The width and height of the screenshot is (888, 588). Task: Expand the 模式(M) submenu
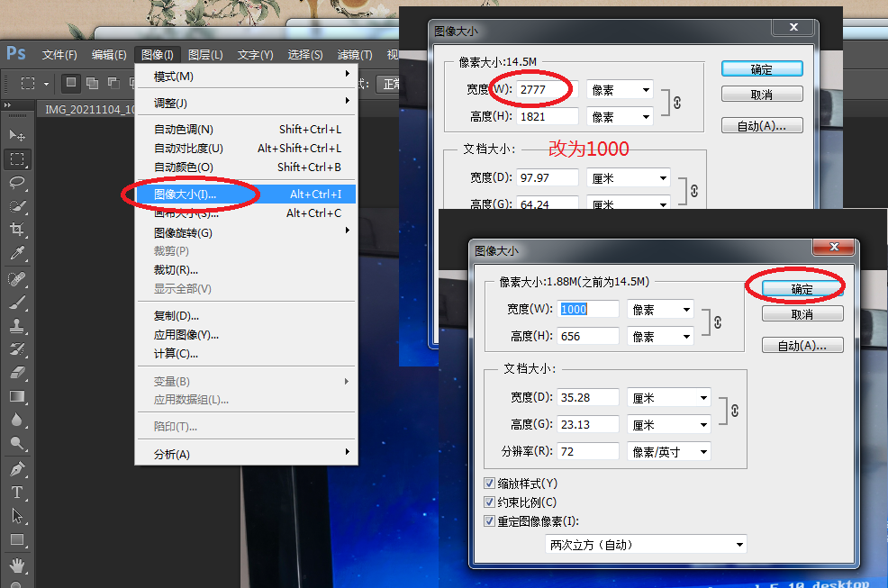(x=247, y=76)
